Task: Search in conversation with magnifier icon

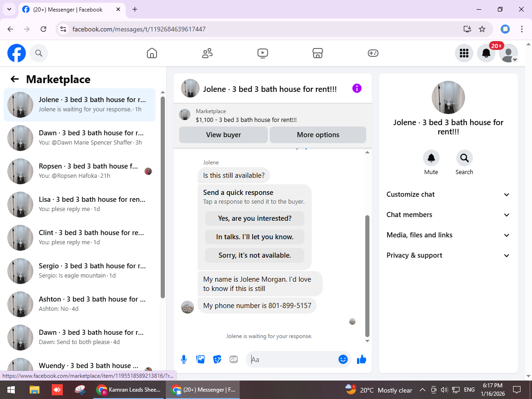Action: coord(464,158)
